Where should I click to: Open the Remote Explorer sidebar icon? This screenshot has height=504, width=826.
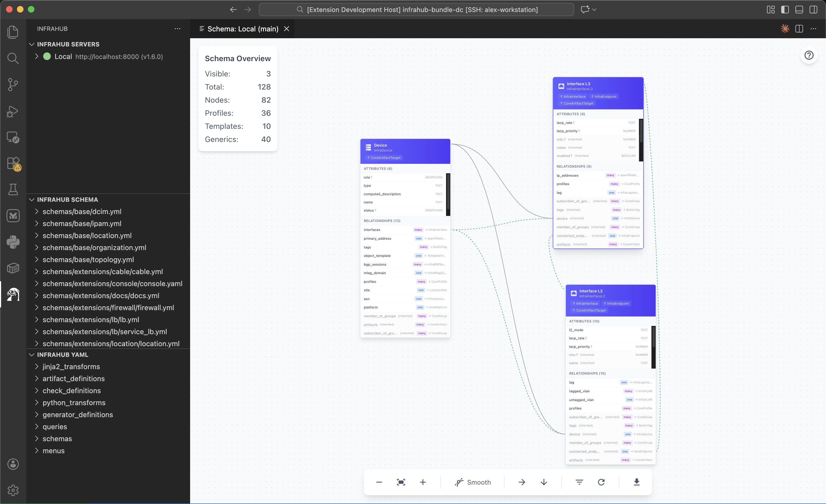point(13,137)
